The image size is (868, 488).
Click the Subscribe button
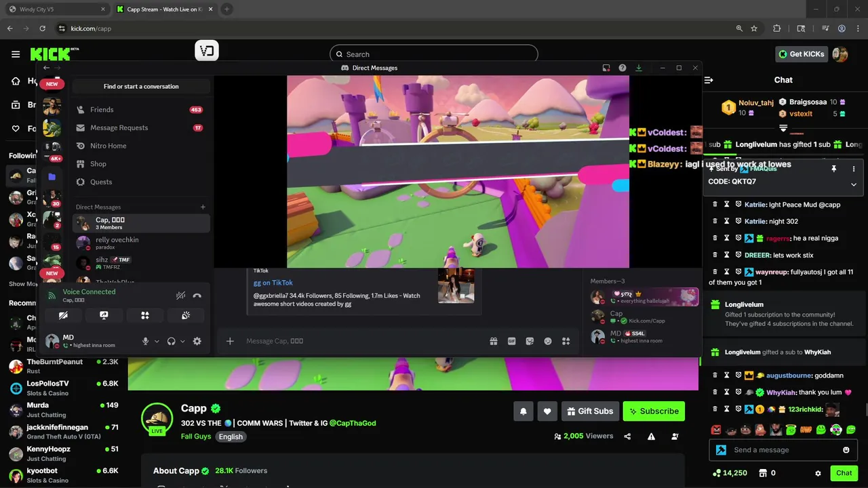[654, 411]
